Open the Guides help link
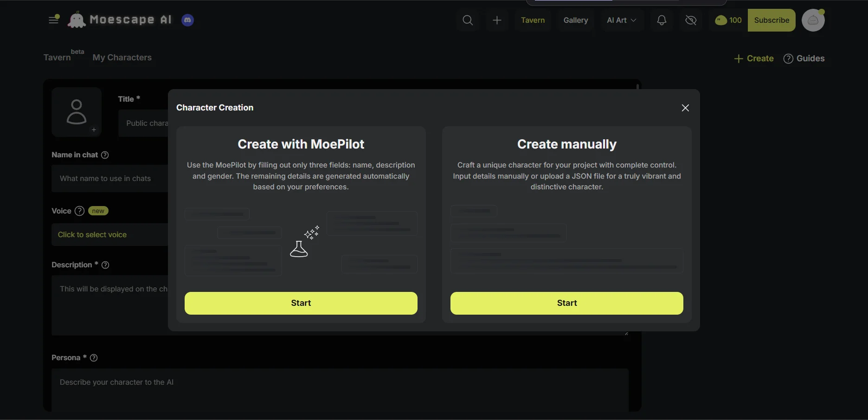The image size is (868, 420). (x=804, y=58)
